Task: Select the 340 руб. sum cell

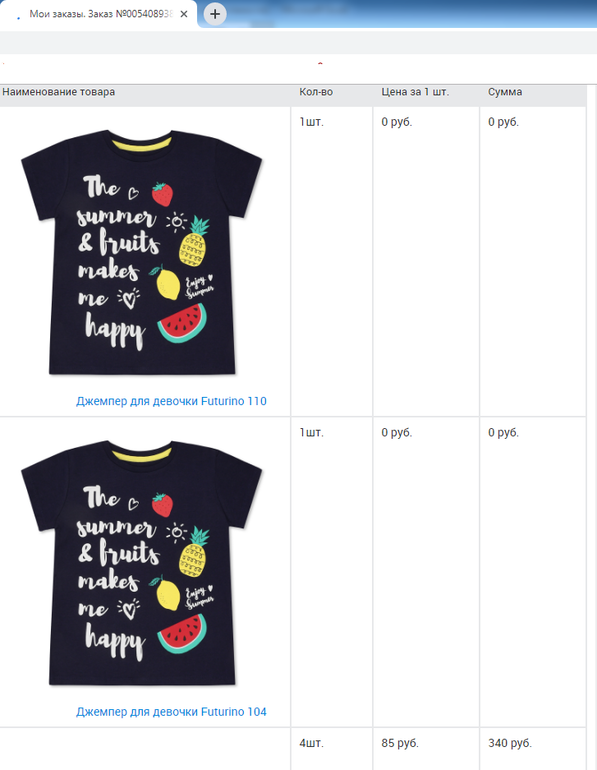Action: tap(510, 743)
